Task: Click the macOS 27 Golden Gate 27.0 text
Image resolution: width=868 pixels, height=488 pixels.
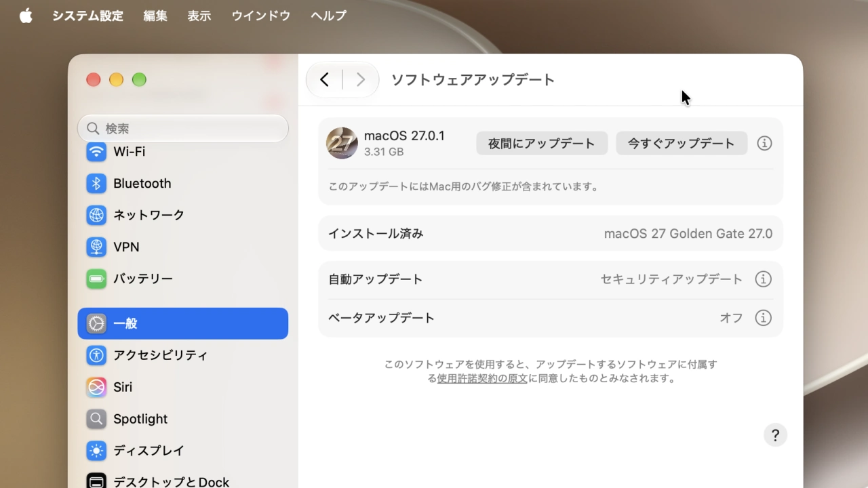Action: point(688,234)
